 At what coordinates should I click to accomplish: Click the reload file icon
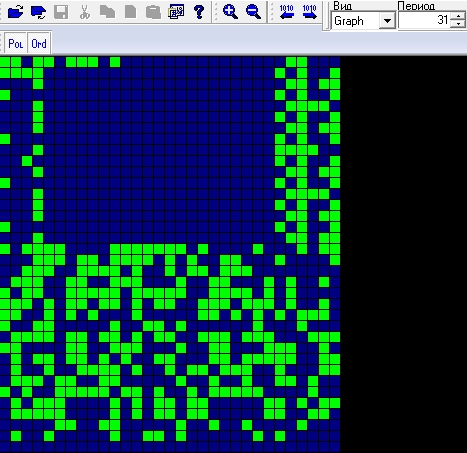click(38, 12)
